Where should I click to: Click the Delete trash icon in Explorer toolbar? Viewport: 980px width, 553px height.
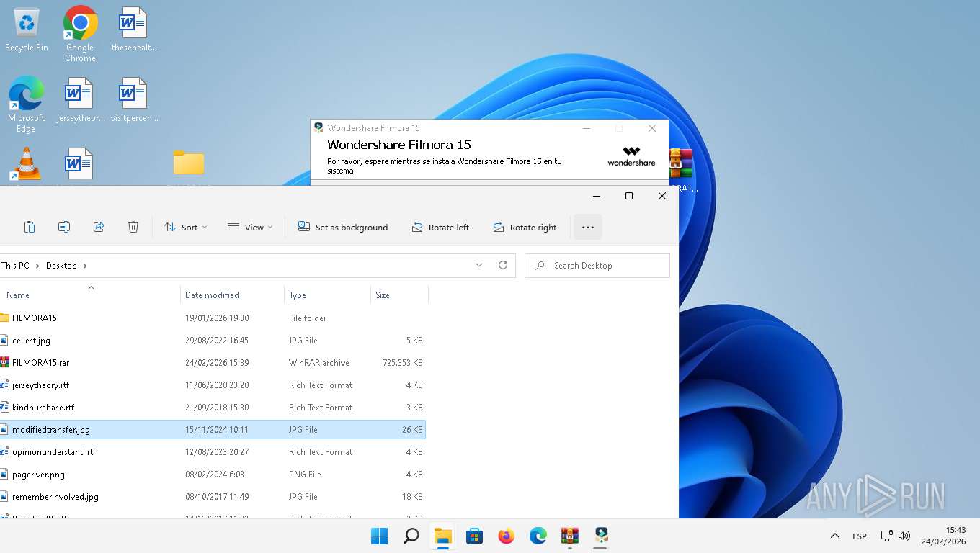coord(133,227)
